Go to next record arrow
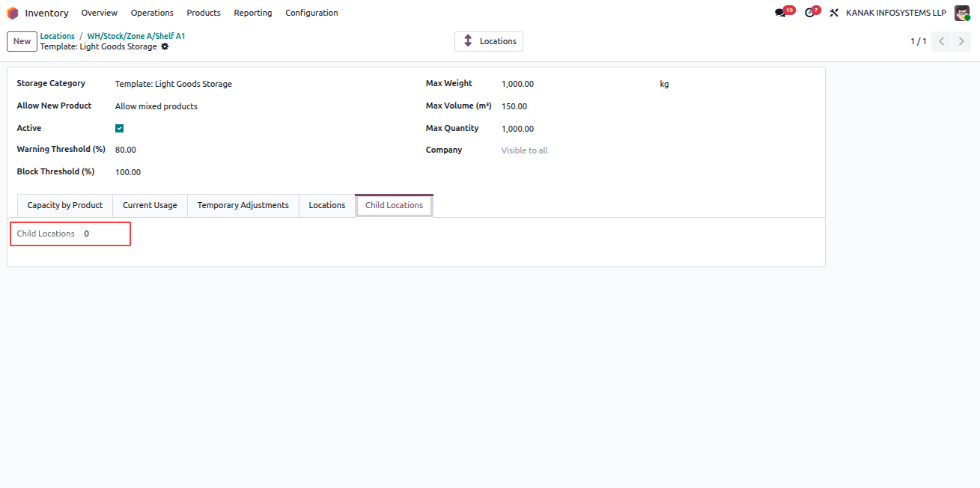The width and height of the screenshot is (980, 488). pyautogui.click(x=961, y=41)
